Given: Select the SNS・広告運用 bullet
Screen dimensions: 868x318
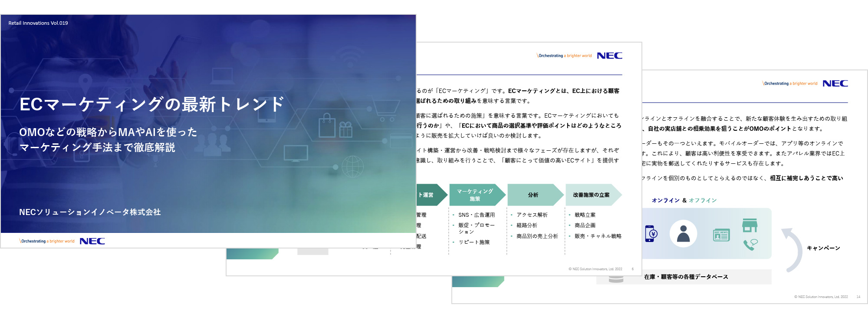Looking at the screenshot, I should click(x=477, y=215).
